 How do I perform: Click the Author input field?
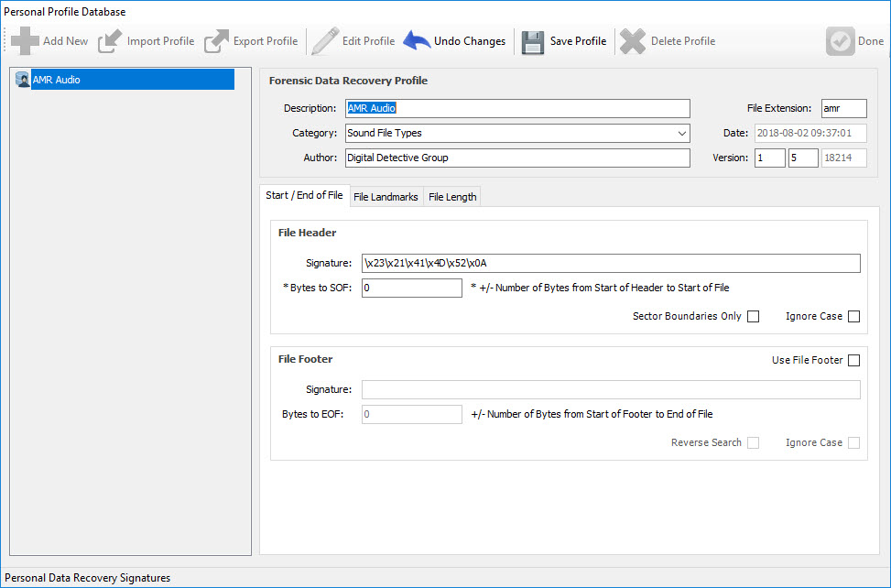coord(517,158)
